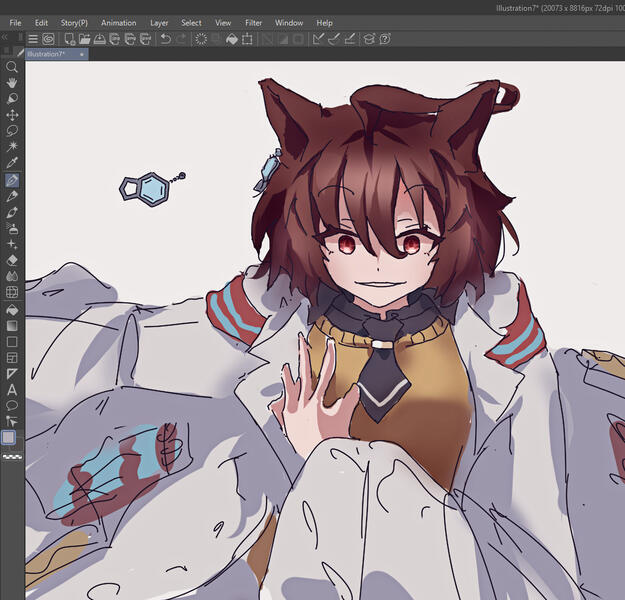Image resolution: width=625 pixels, height=600 pixels.
Task: Choose the Lasso selection tool
Action: pyautogui.click(x=12, y=131)
